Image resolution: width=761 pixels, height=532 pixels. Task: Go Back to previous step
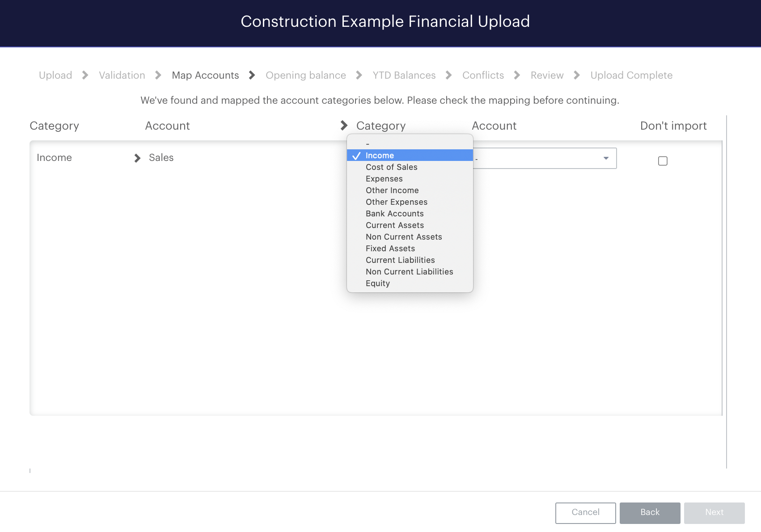click(x=650, y=513)
